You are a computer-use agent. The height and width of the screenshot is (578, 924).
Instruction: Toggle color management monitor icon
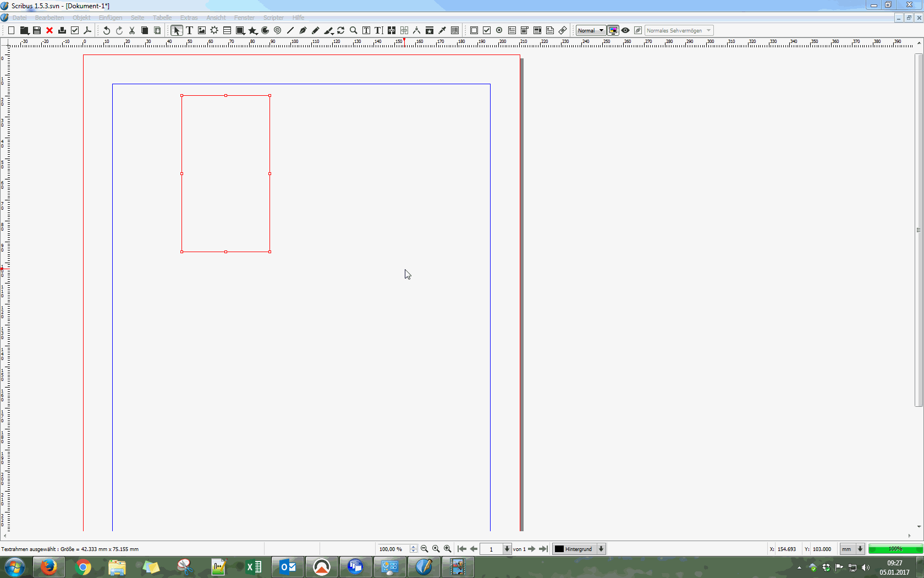(613, 31)
